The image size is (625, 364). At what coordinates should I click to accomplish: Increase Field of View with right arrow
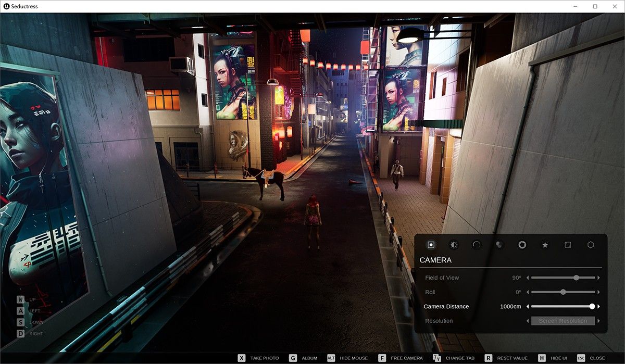[x=598, y=278]
